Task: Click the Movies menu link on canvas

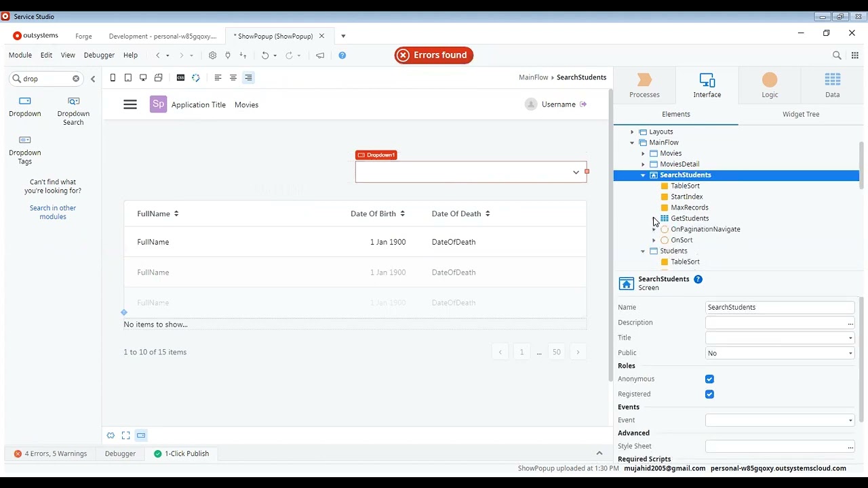Action: click(246, 105)
